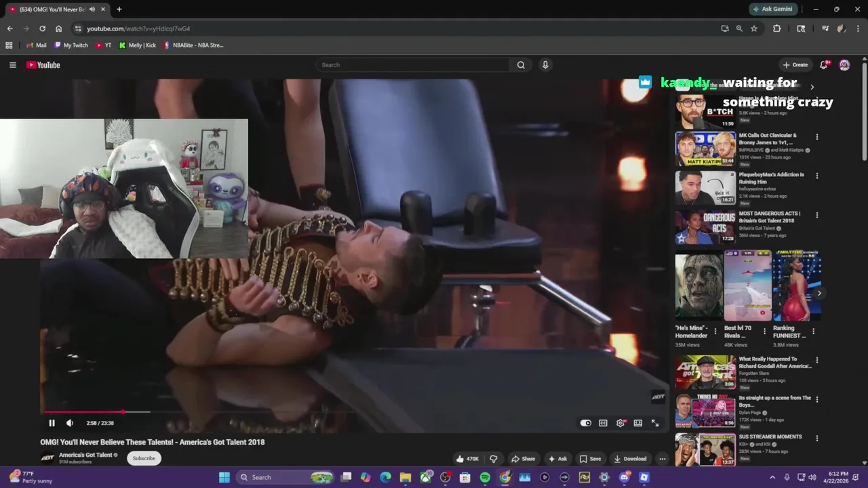Open options for PlaqueboyMax's Addiction video
The width and height of the screenshot is (868, 488).
click(x=816, y=176)
